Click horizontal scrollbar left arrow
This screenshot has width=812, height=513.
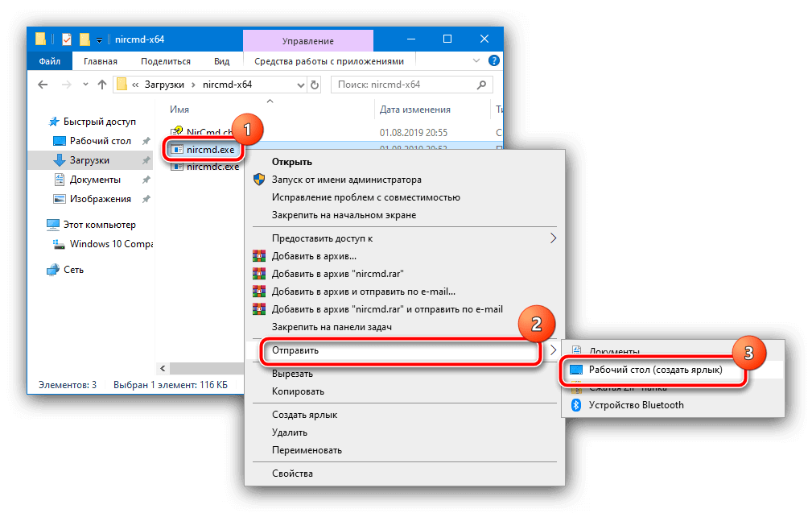pyautogui.click(x=163, y=368)
